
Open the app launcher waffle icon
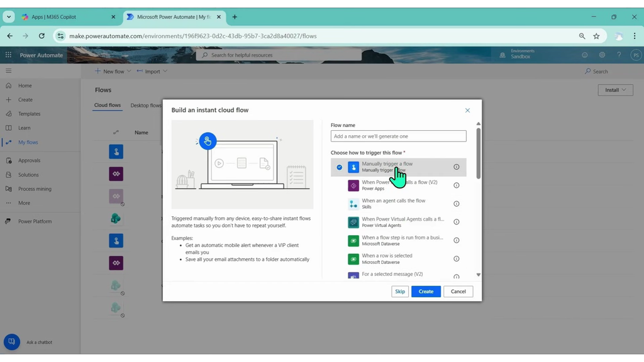[x=8, y=55]
